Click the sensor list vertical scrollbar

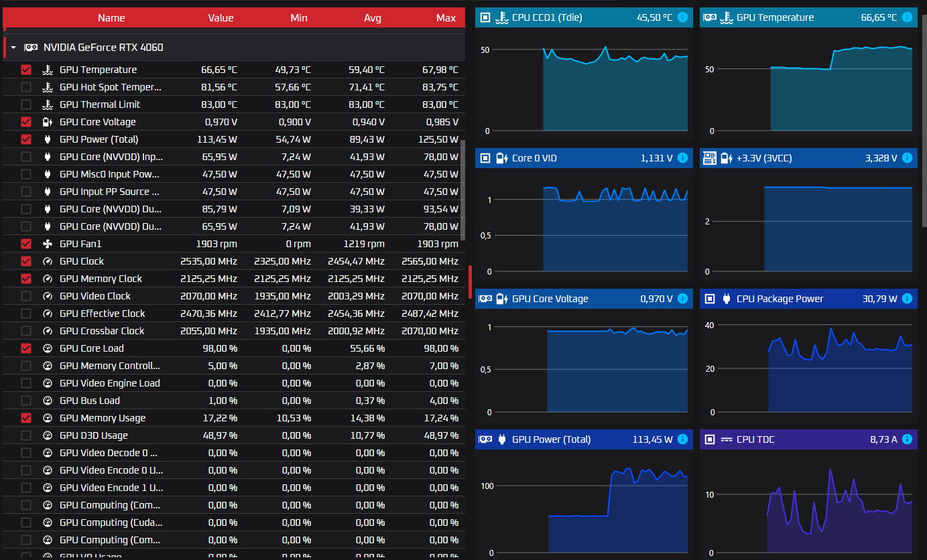[x=462, y=190]
